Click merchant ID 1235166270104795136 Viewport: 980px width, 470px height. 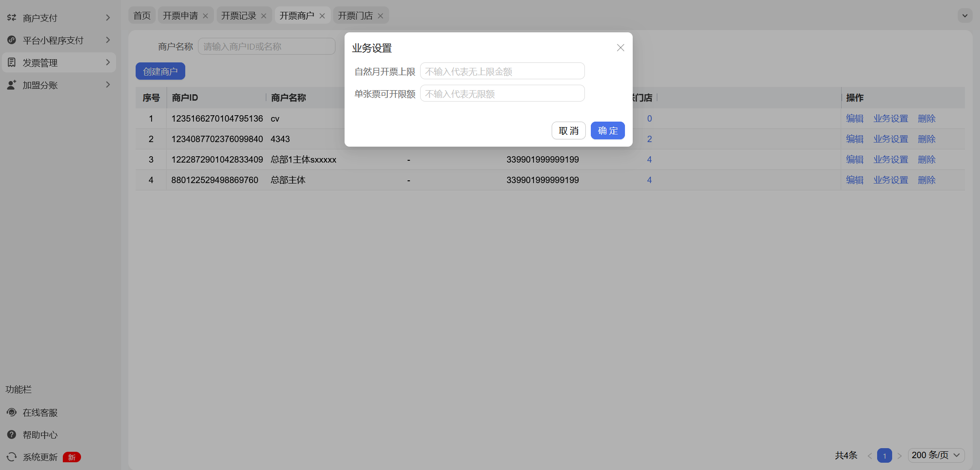pyautogui.click(x=217, y=118)
